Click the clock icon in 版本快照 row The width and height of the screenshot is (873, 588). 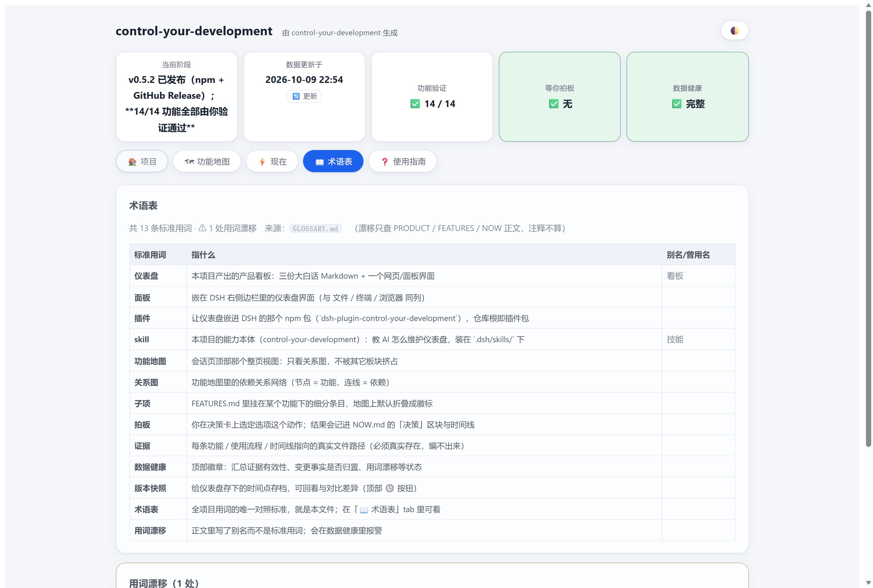point(390,488)
